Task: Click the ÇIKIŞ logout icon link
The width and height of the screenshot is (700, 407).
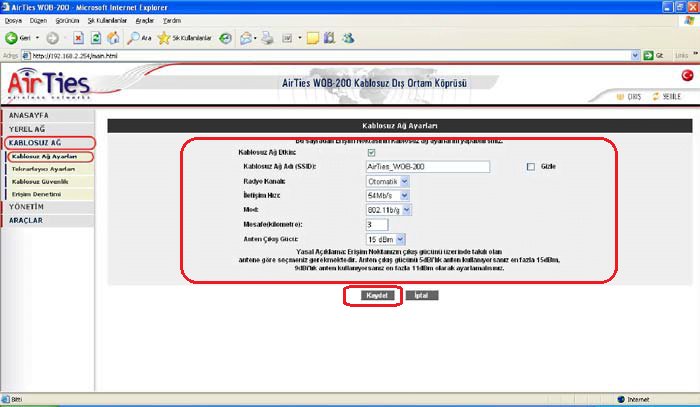Action: (x=629, y=96)
